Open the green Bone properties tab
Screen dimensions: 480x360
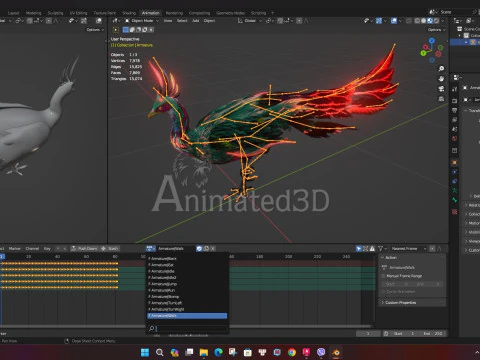click(x=455, y=200)
